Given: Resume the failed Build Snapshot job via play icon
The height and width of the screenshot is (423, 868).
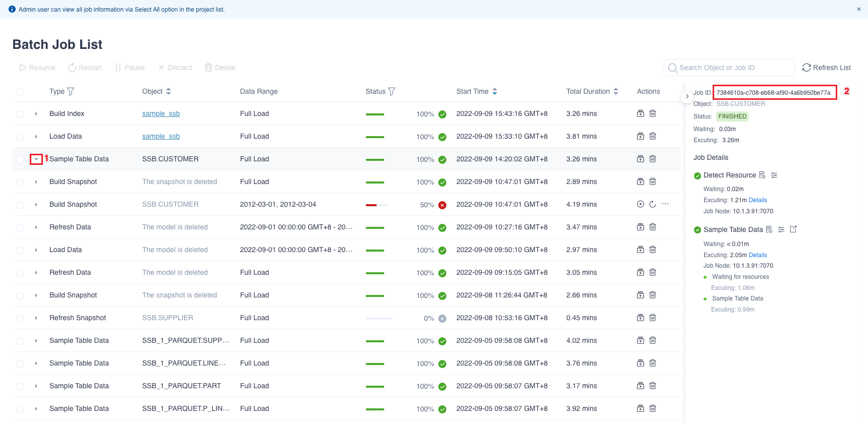Looking at the screenshot, I should 641,204.
